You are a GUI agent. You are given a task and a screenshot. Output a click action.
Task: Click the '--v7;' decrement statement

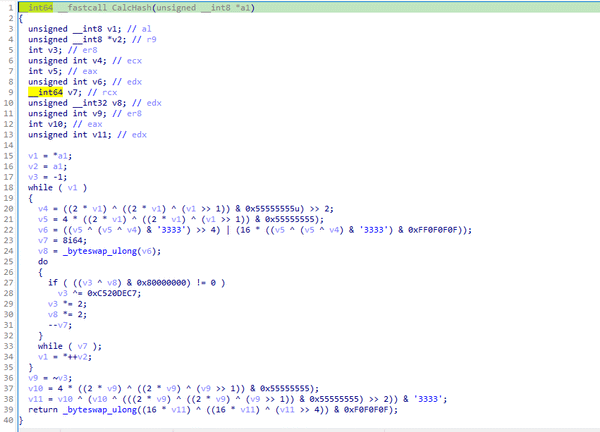click(60, 325)
